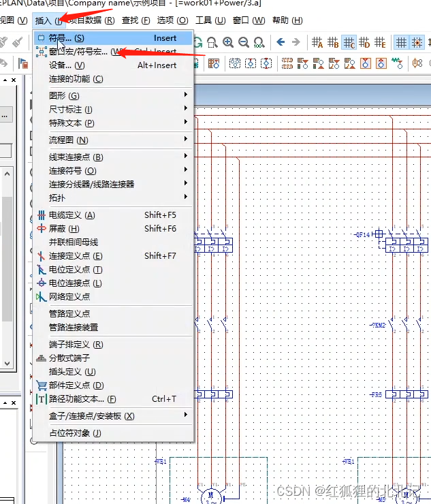Click the second table-circle-triangle icon after the dashed segments

tap(318, 63)
